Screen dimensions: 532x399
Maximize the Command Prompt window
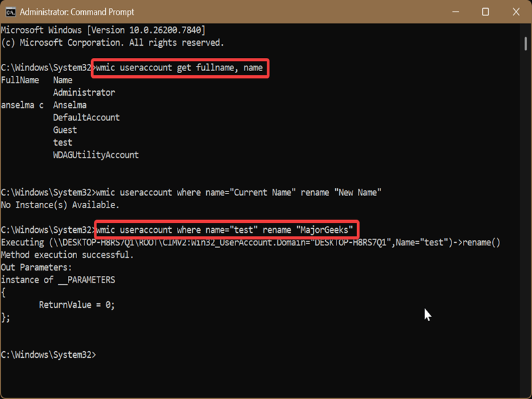click(x=485, y=12)
